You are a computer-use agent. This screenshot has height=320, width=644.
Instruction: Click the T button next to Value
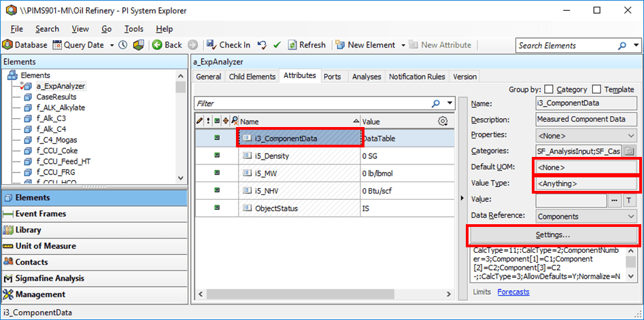(x=628, y=200)
